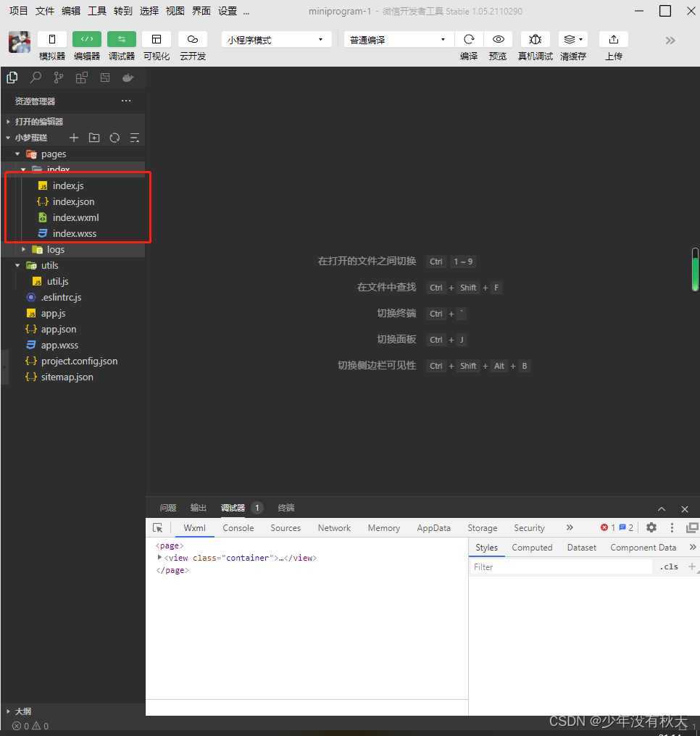Viewport: 700px width, 736px height.
Task: Open the 视图 menu
Action: (x=175, y=11)
